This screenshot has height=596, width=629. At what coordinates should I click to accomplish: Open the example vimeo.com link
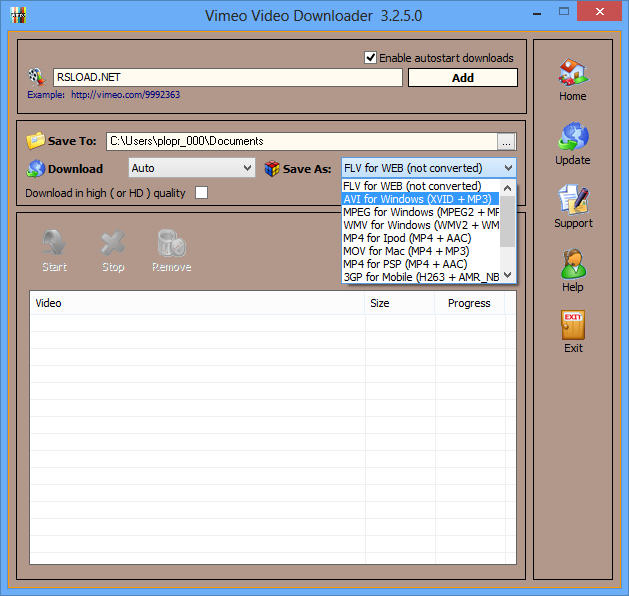pyautogui.click(x=126, y=95)
